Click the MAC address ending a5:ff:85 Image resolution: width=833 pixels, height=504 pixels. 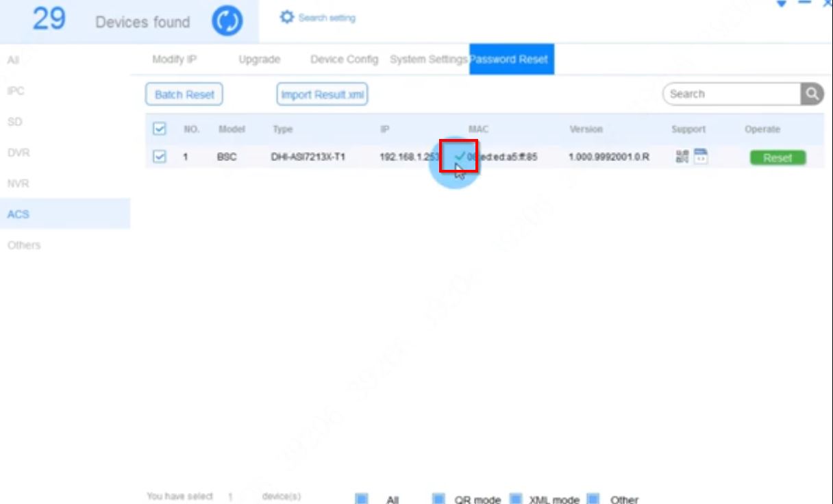(502, 157)
